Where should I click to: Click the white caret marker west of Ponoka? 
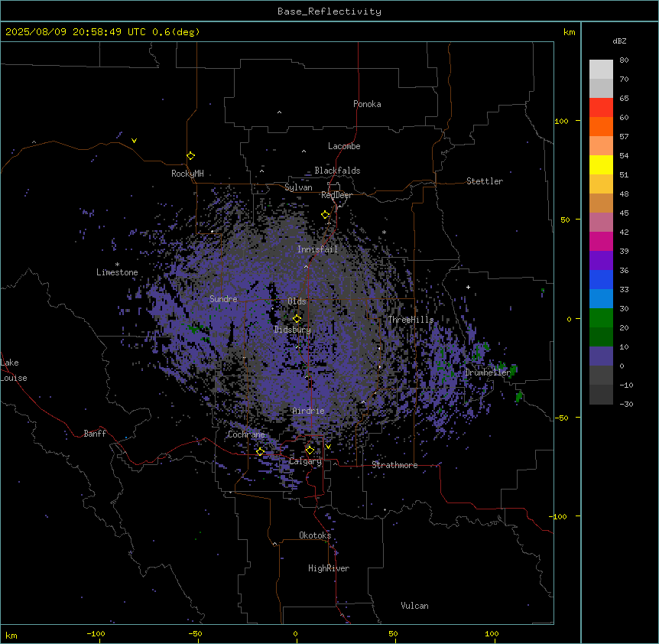click(279, 112)
